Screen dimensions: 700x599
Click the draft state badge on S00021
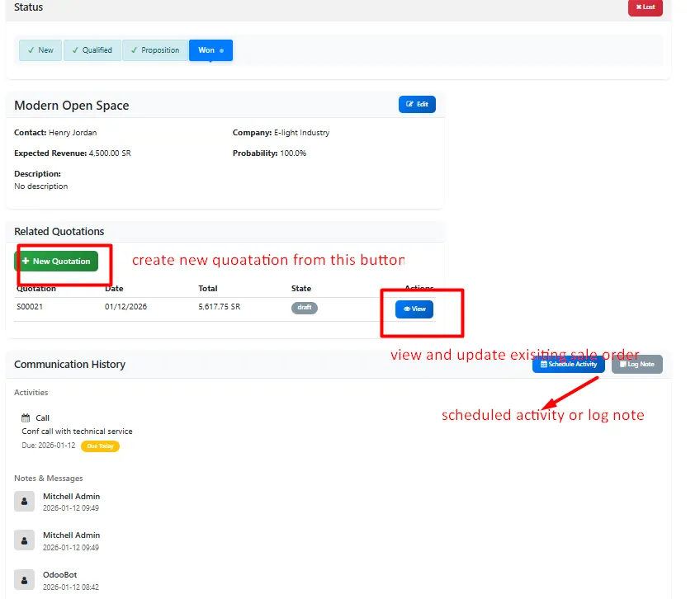pos(305,307)
